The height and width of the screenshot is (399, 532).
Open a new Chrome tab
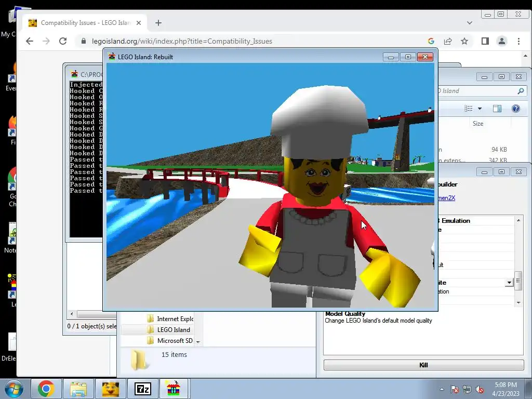coord(158,23)
